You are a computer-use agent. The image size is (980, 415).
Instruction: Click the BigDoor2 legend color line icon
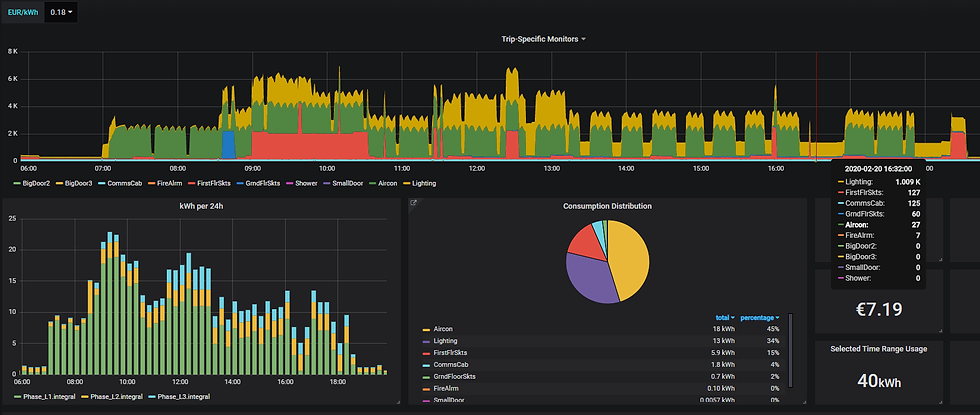tap(17, 184)
